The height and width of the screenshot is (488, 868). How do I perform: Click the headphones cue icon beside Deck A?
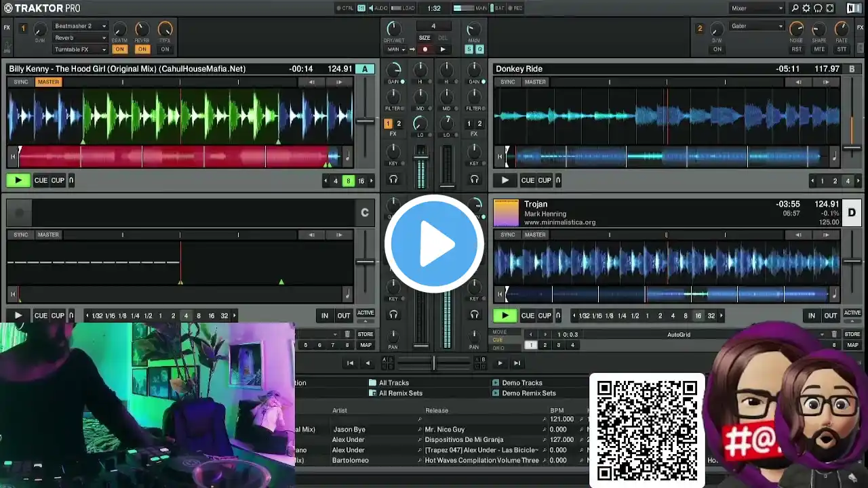coord(393,180)
